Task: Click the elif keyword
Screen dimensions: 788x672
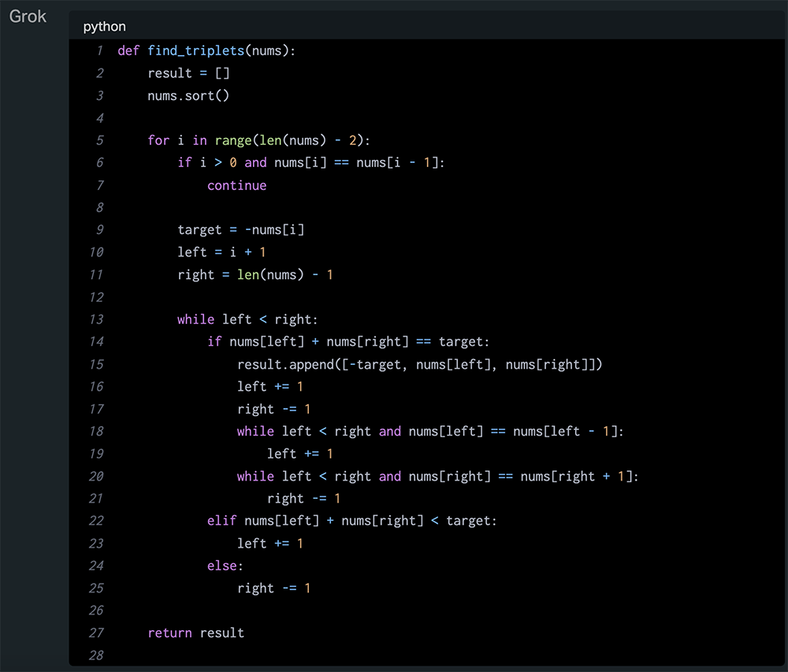Action: [222, 521]
